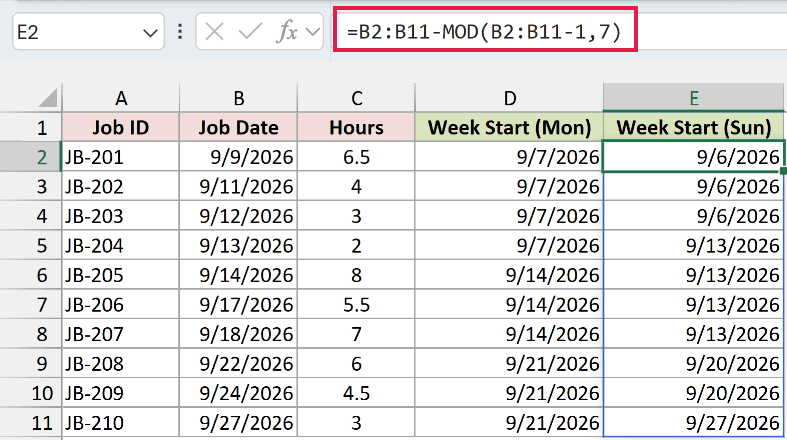Click Monday week start for JB-201

(x=509, y=157)
